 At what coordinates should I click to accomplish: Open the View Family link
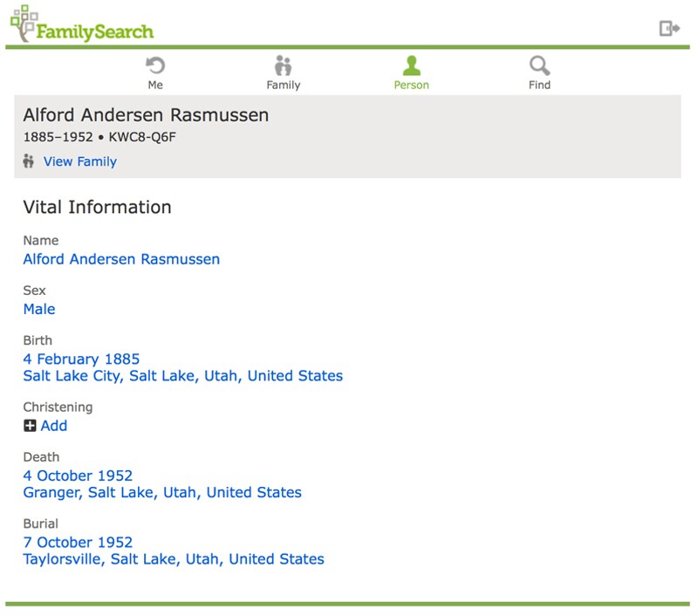tap(80, 161)
